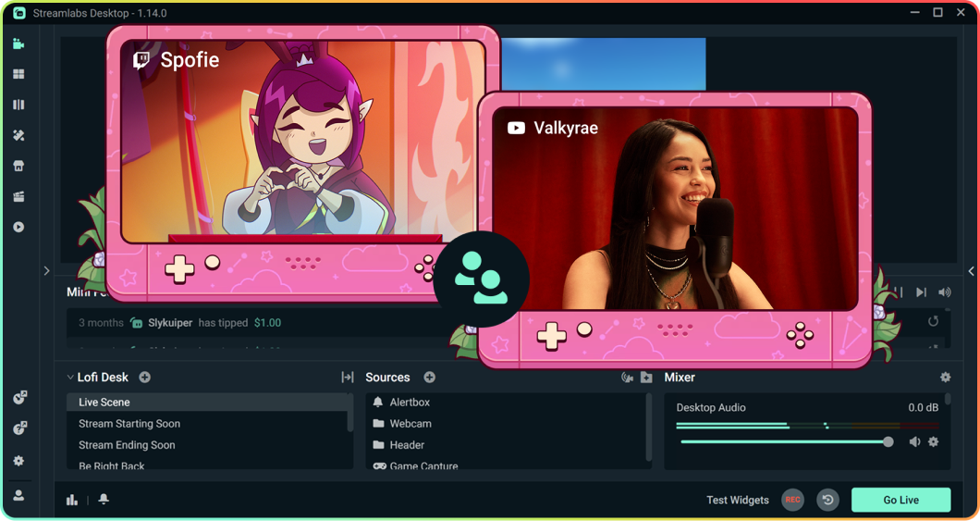Add a new source with the plus icon

point(429,378)
